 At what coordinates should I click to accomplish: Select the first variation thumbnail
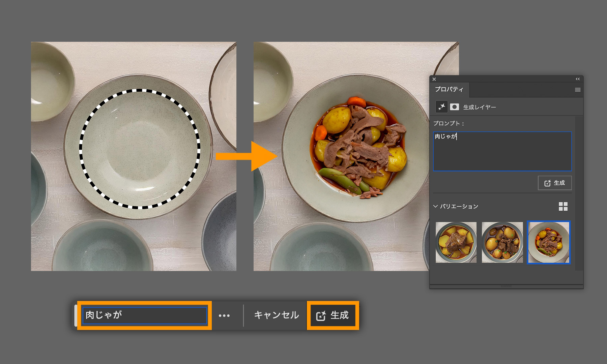point(456,242)
